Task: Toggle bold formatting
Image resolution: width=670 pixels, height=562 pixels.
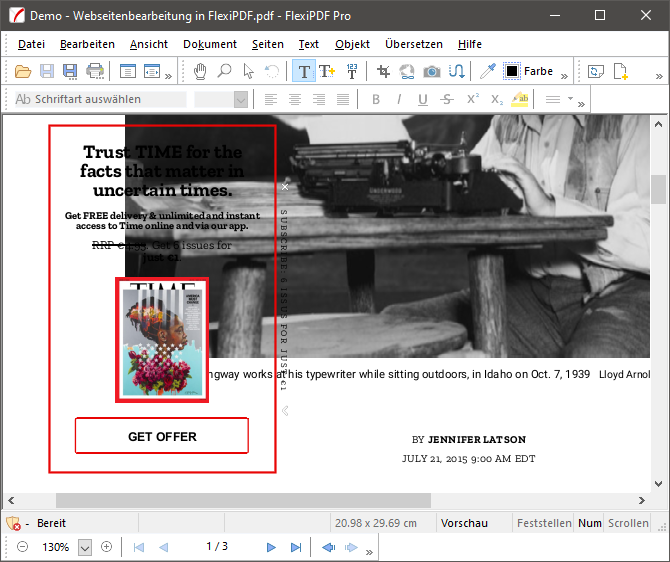Action: (x=376, y=99)
